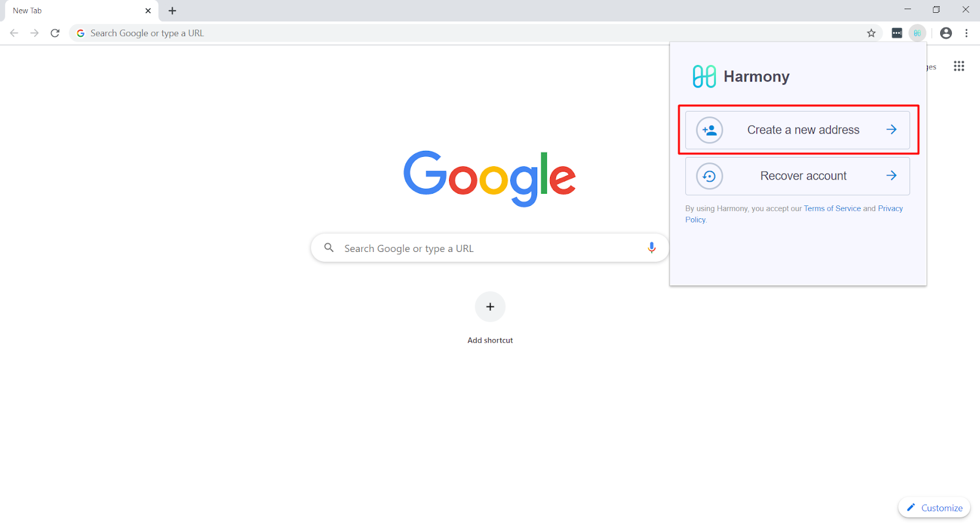Click arrow on Create a new address row
Image resolution: width=980 pixels, height=526 pixels.
pos(891,129)
